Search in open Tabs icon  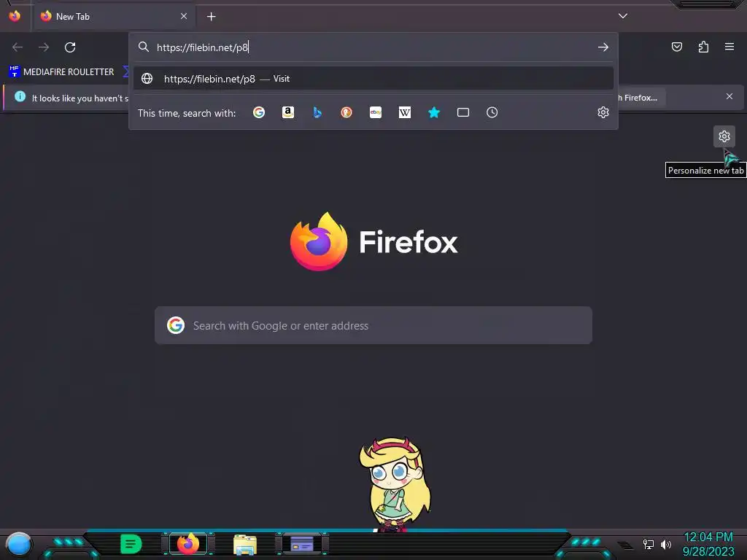point(463,112)
